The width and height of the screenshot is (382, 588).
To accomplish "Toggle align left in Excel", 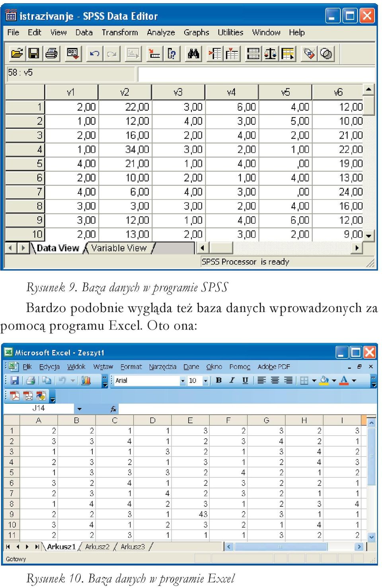I will (261, 381).
